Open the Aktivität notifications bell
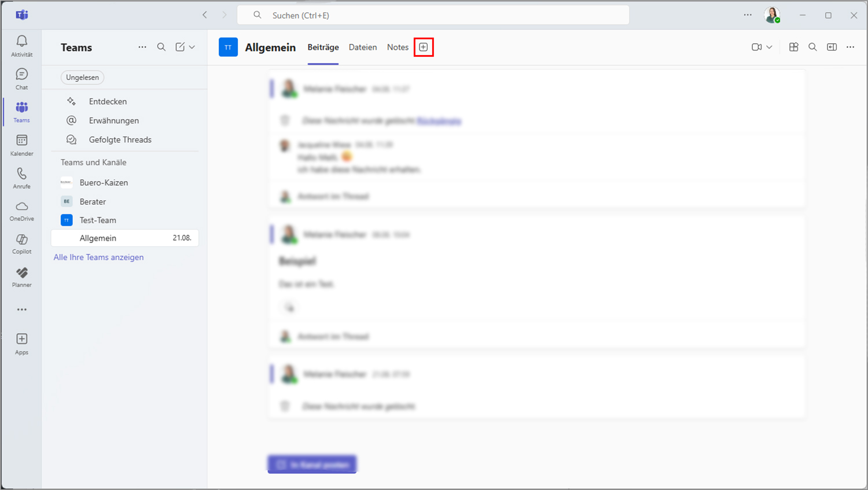The height and width of the screenshot is (490, 868). coord(21,45)
